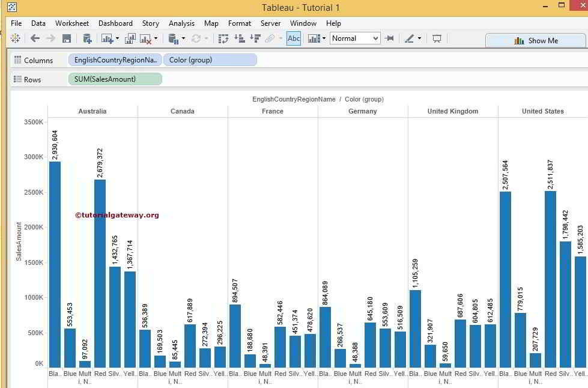This screenshot has height=388, width=588.
Task: Enable Fix Axes with the pin icon
Action: click(x=389, y=38)
